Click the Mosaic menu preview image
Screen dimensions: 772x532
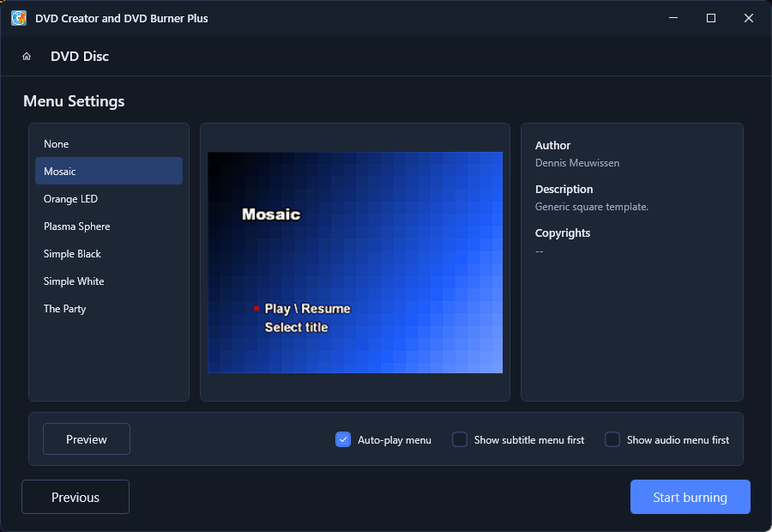355,263
